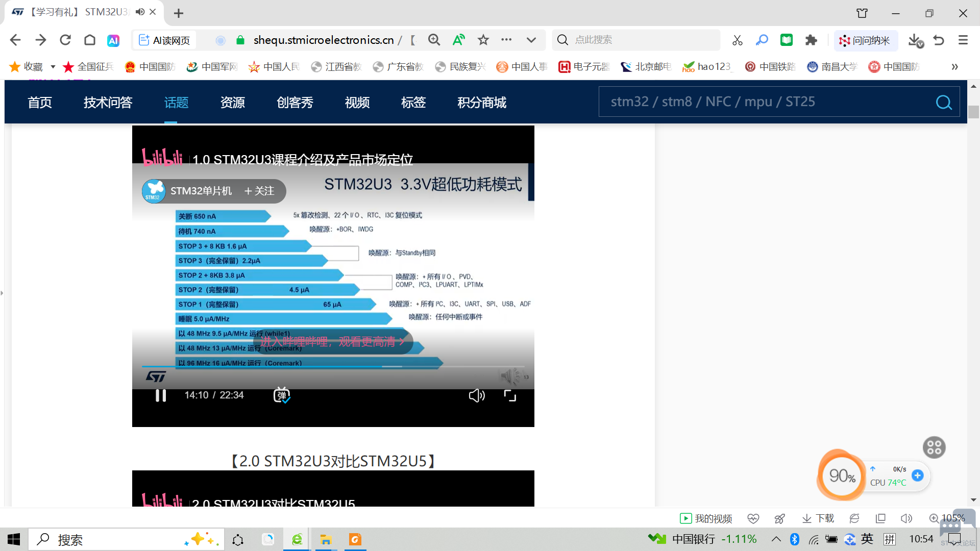
Task: Open the 技术问答 navigation tab
Action: 108,103
